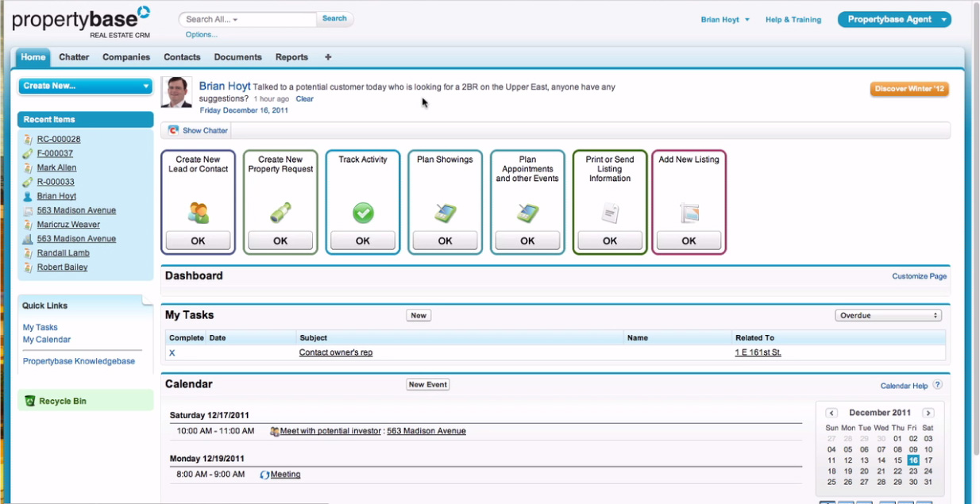The width and height of the screenshot is (980, 504).
Task: Open Meet with potential investor event
Action: 330,432
